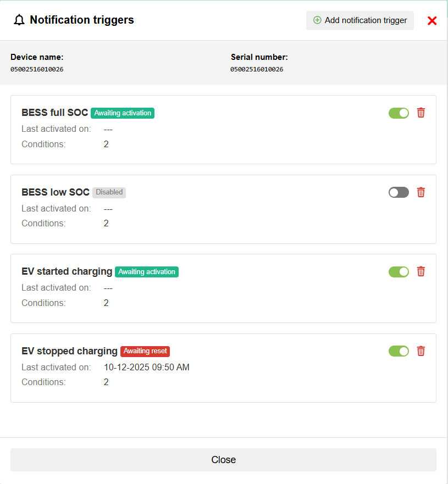Click the bell icon beside Notification triggers
This screenshot has height=484, width=448.
(20, 20)
